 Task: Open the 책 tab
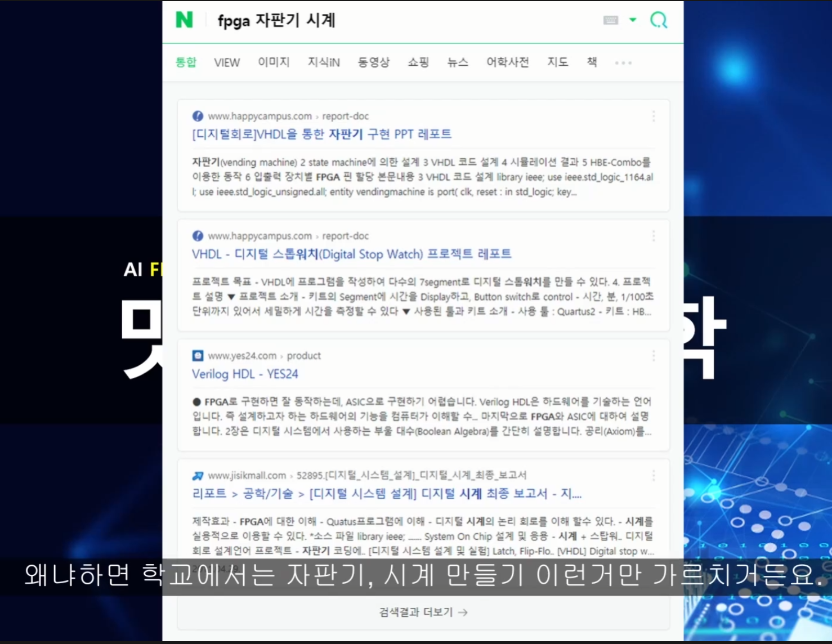pyautogui.click(x=592, y=62)
